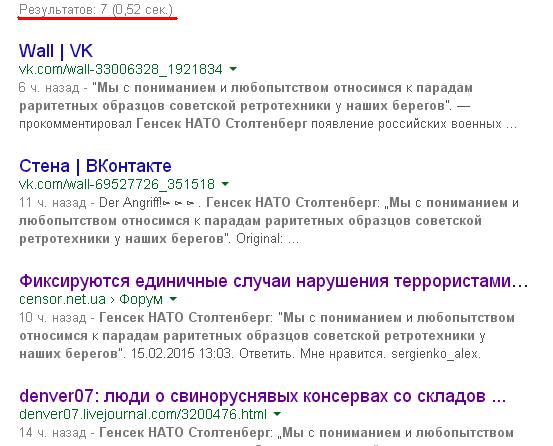Click 'Мне нравится' in the censor.net.ua snippet
553x446 pixels.
coord(342,354)
